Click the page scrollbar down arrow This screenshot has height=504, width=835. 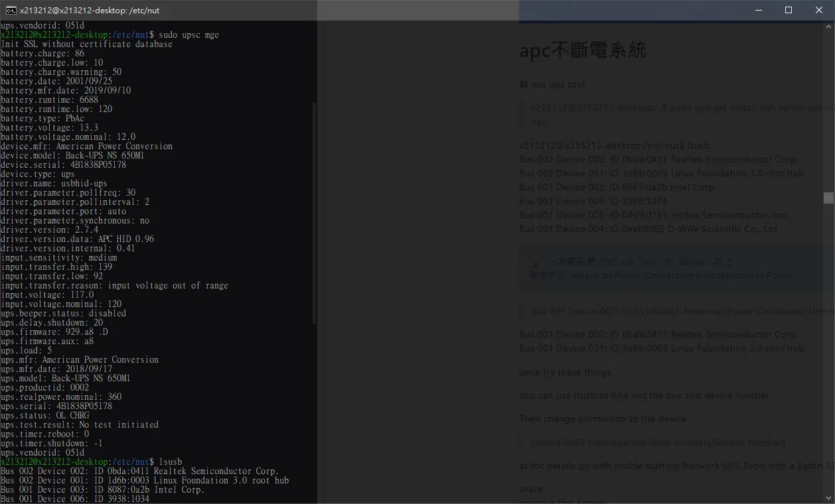pyautogui.click(x=828, y=498)
